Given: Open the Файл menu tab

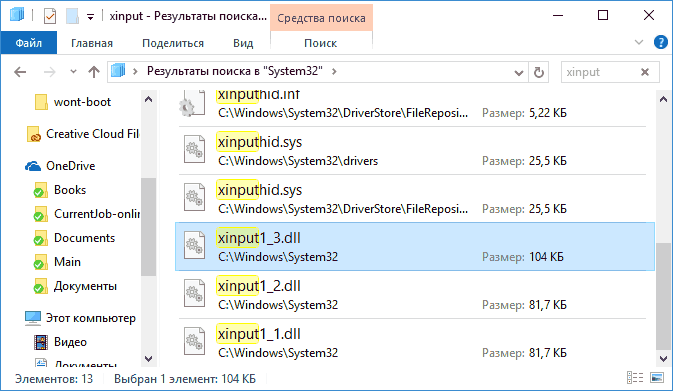Looking at the screenshot, I should click(29, 43).
